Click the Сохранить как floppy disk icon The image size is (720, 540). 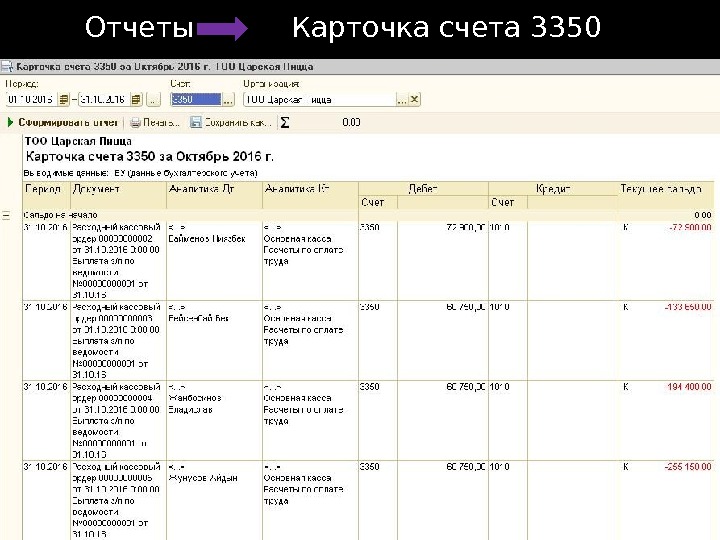[x=196, y=123]
